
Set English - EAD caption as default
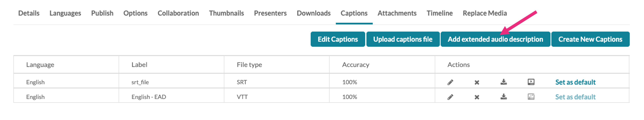(575, 97)
